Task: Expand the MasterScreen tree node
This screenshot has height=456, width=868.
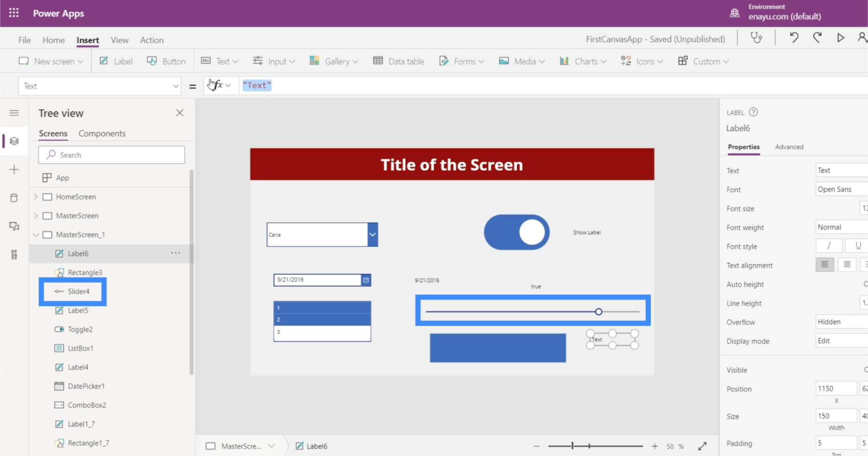Action: (x=36, y=216)
